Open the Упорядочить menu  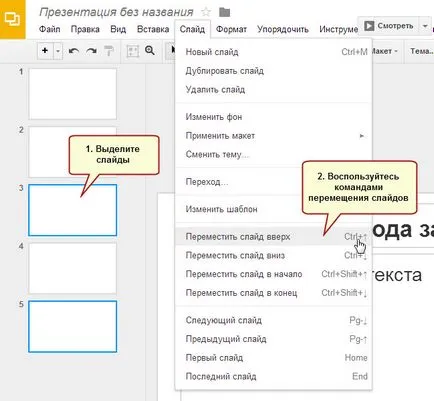(x=283, y=29)
